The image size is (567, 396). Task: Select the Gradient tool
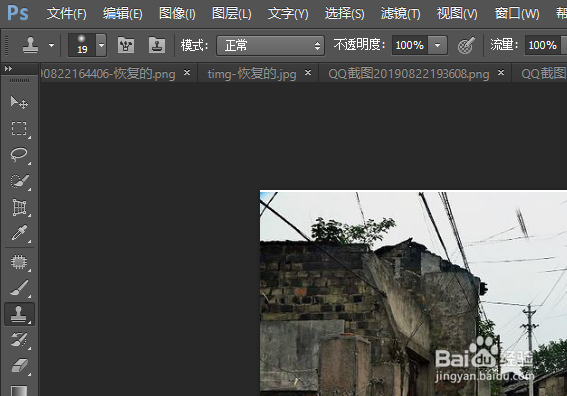click(x=19, y=391)
